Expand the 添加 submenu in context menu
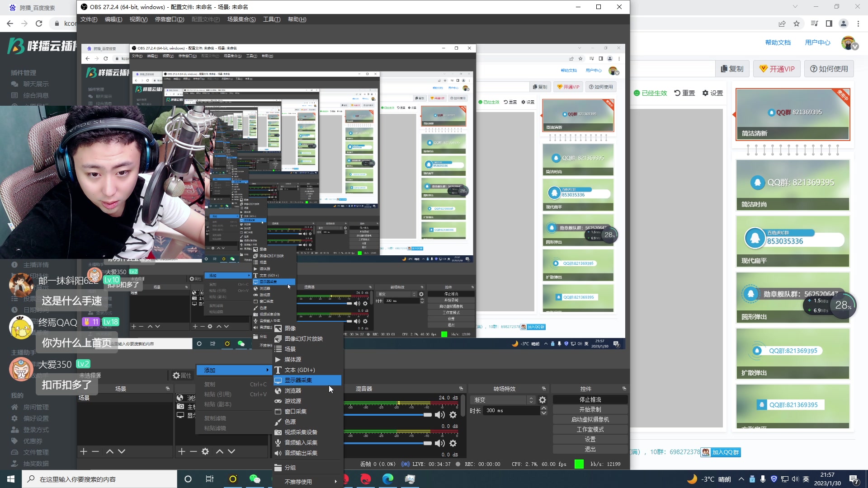Screen dimensions: 868x488 [234, 370]
